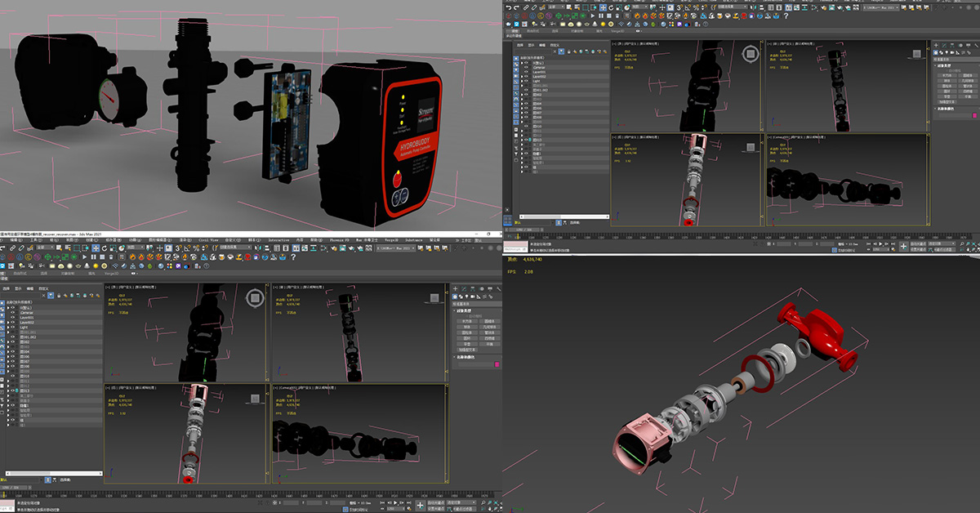
Task: Click the 长方体 button in lower-left command panel
Action: point(466,321)
